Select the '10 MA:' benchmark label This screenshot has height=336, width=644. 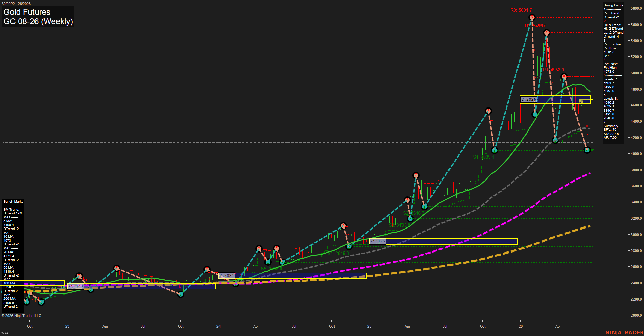9,237
